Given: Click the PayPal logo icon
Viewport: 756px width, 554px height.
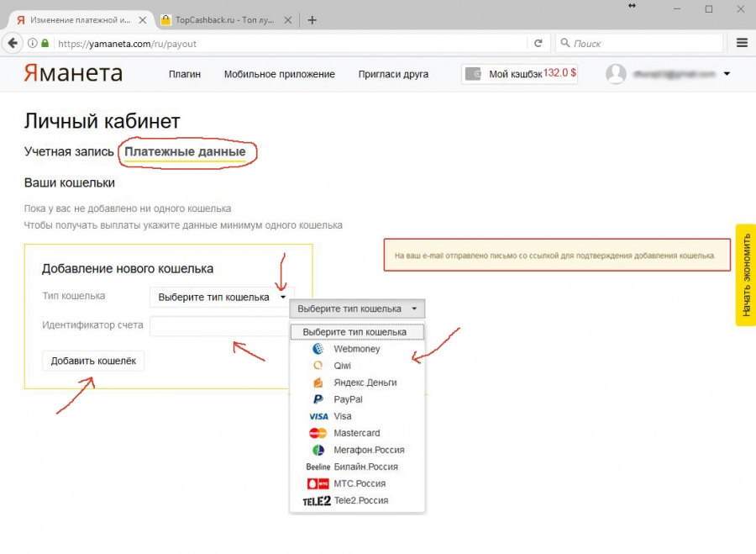Looking at the screenshot, I should click(x=318, y=399).
